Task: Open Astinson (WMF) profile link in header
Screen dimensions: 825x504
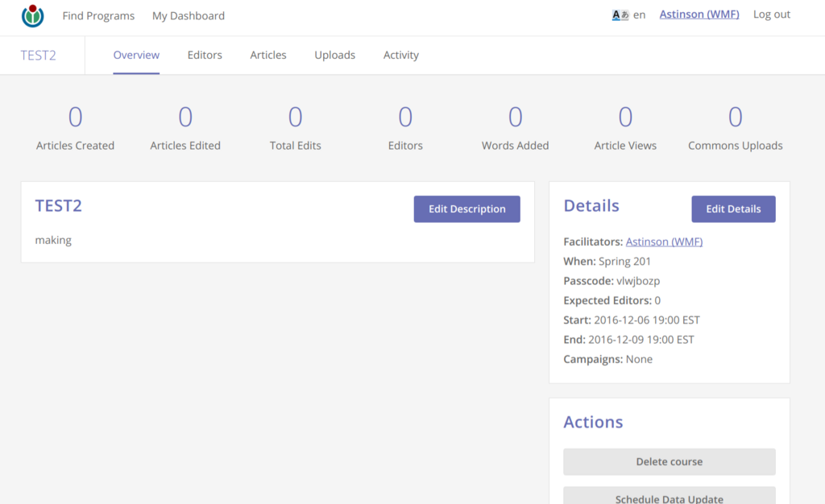Action: click(699, 14)
